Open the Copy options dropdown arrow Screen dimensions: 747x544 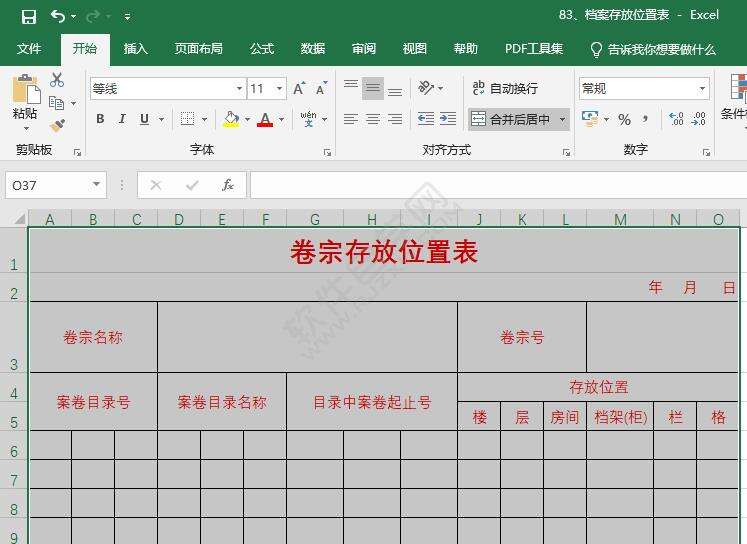click(73, 103)
